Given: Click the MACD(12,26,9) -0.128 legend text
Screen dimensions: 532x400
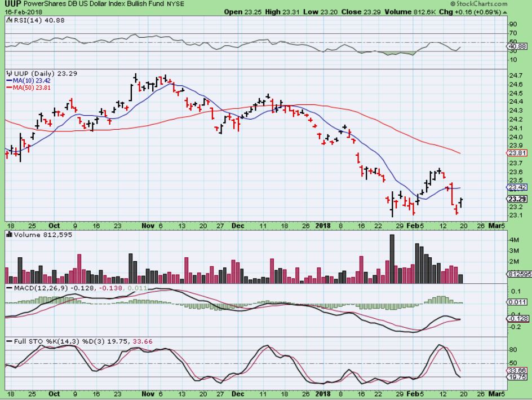Looking at the screenshot, I should [55, 288].
